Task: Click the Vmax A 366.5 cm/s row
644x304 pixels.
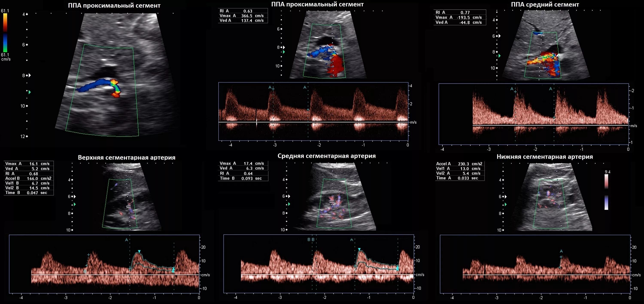Action: coord(243,16)
